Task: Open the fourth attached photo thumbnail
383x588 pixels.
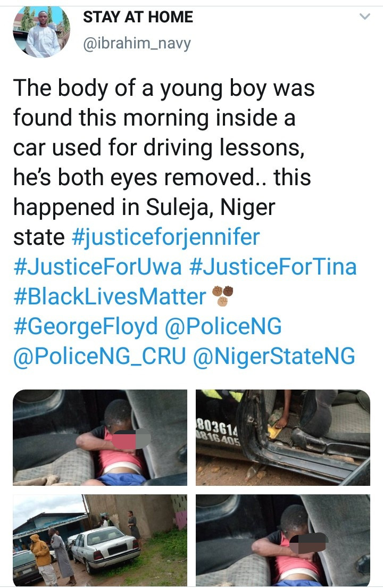Action: click(283, 540)
